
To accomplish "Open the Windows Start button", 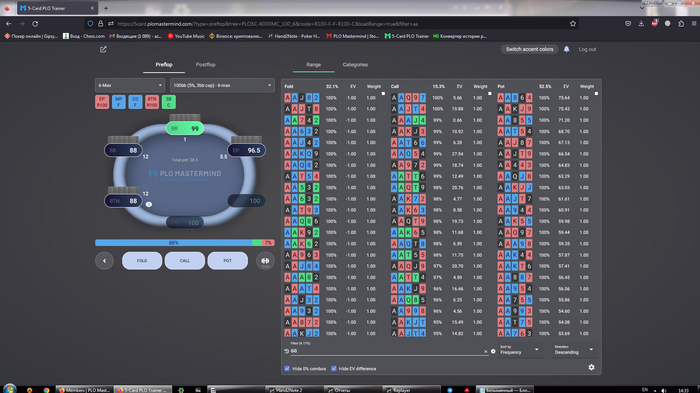I will pos(9,389).
